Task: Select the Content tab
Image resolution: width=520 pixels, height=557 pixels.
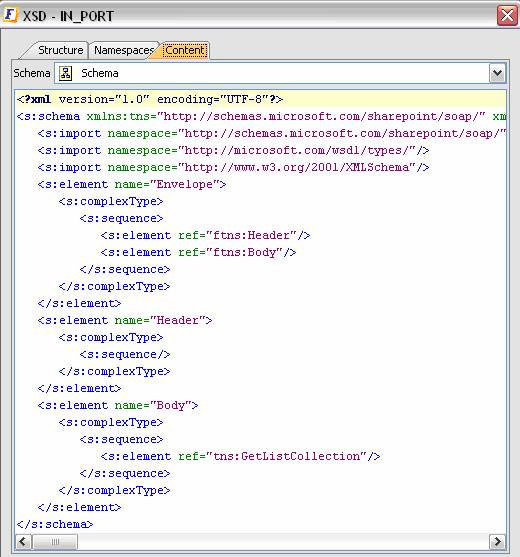Action: (x=185, y=50)
